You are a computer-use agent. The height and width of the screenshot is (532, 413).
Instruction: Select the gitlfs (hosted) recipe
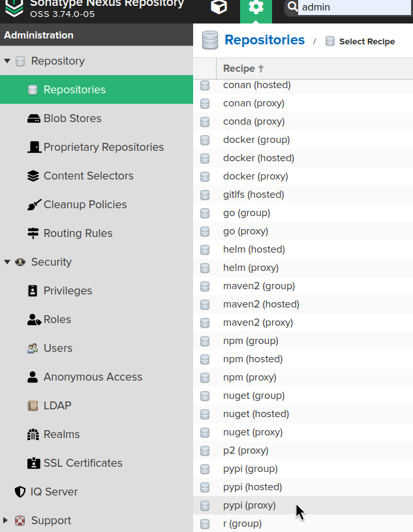(x=303, y=195)
